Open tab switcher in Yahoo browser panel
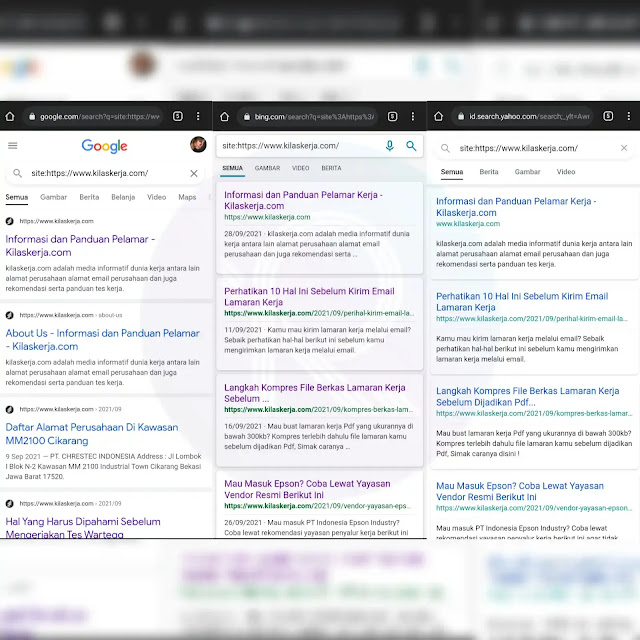 pyautogui.click(x=608, y=116)
